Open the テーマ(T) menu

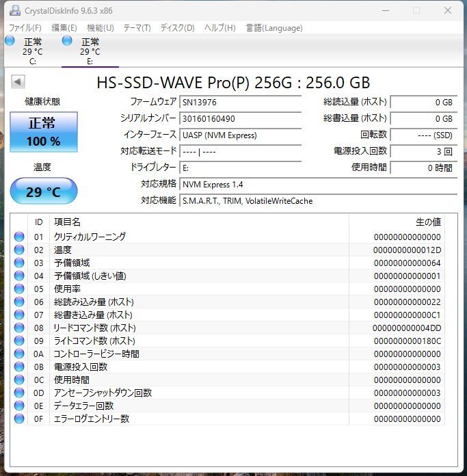click(137, 28)
